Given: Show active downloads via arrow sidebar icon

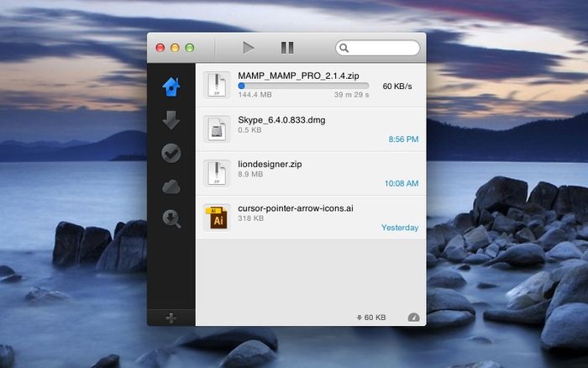Looking at the screenshot, I should point(171,120).
